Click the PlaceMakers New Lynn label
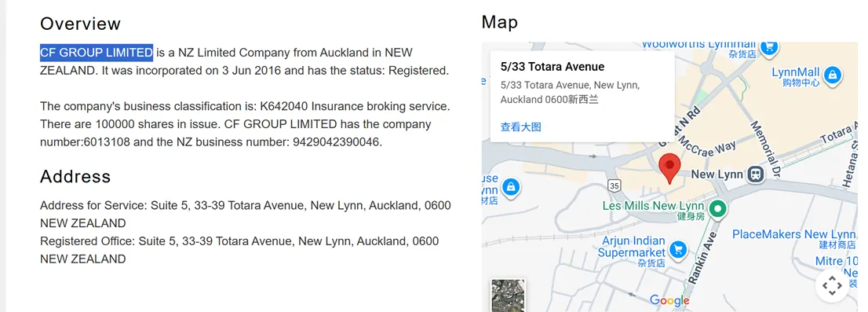 (793, 234)
